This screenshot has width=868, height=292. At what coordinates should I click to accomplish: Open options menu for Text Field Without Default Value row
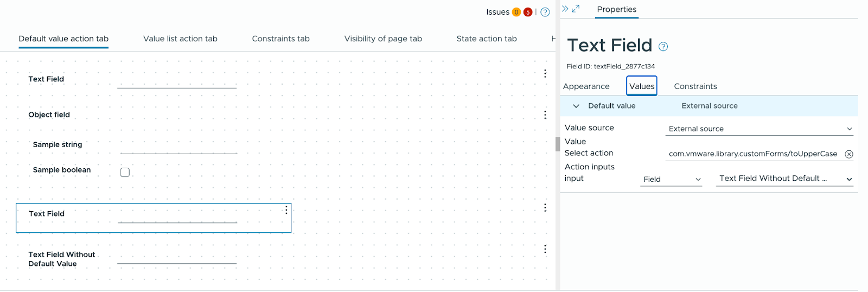click(545, 249)
